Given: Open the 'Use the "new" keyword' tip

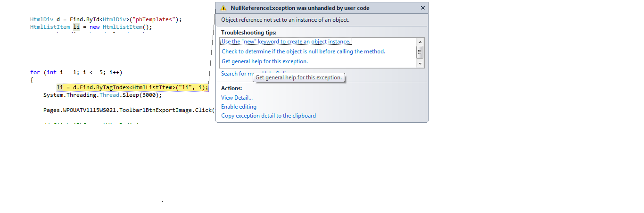Looking at the screenshot, I should click(x=286, y=42).
